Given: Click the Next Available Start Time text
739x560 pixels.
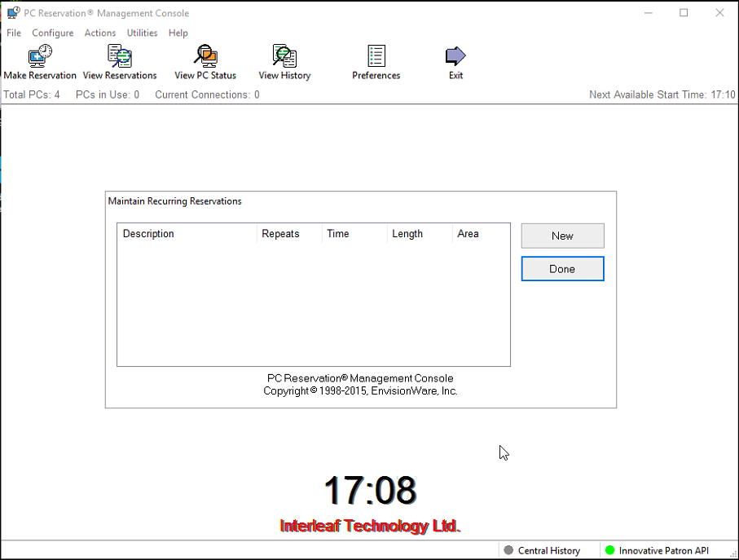Looking at the screenshot, I should [x=662, y=95].
